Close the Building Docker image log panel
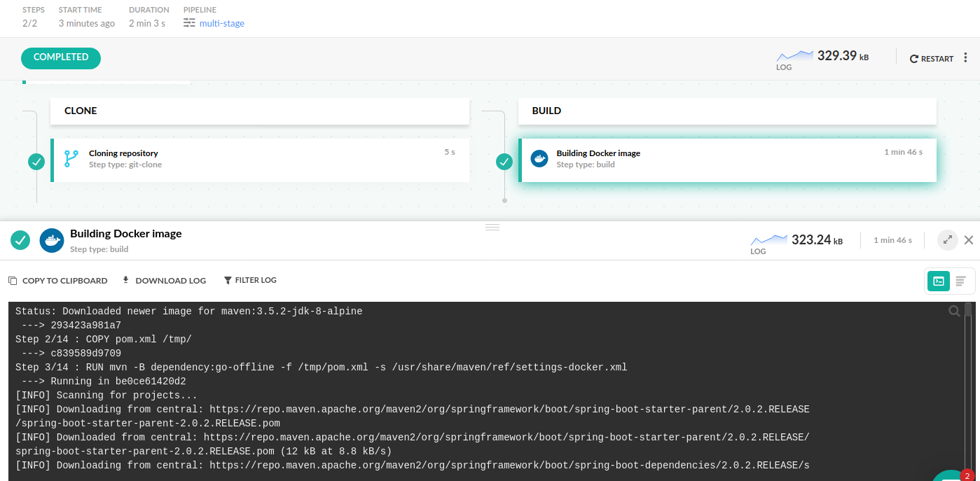The width and height of the screenshot is (980, 481). pos(969,240)
